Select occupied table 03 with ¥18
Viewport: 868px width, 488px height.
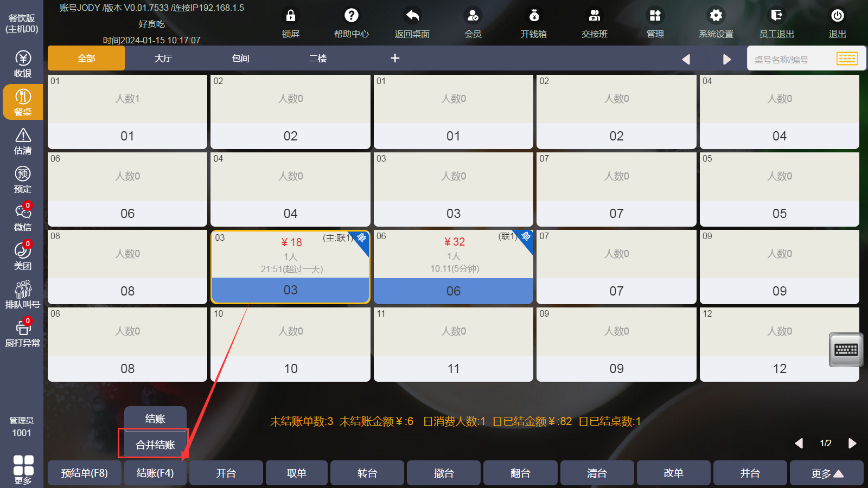point(291,267)
